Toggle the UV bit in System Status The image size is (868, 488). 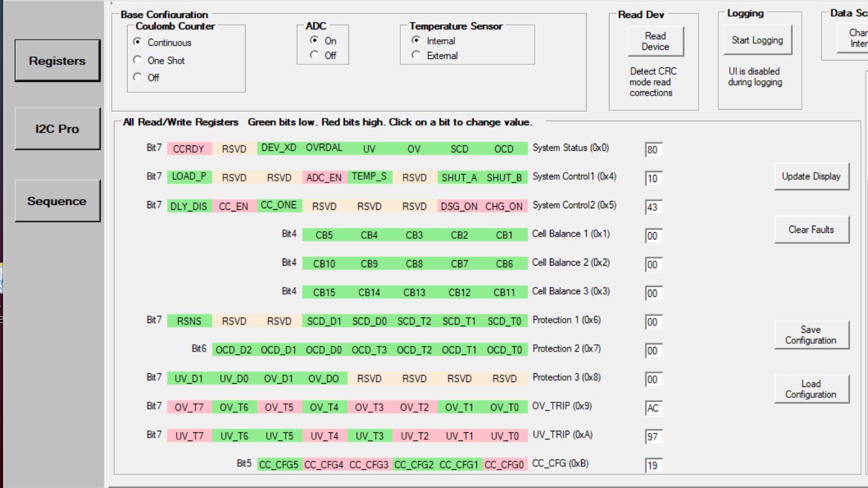[369, 149]
